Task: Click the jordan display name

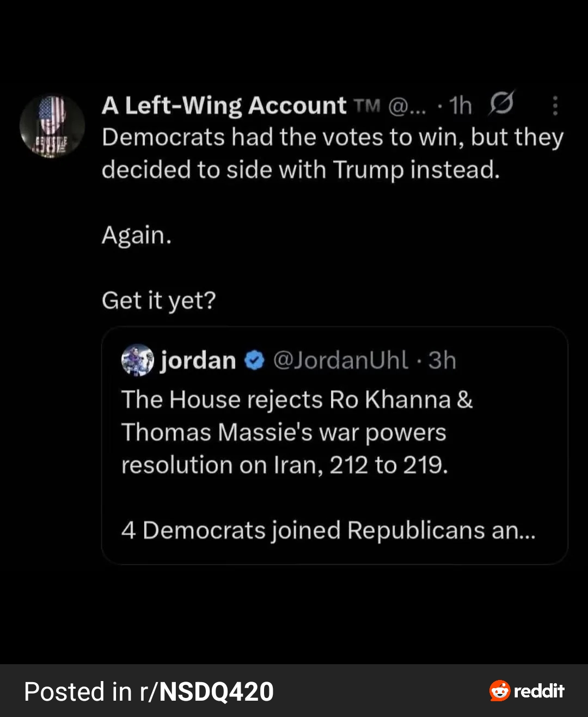Action: 198,360
